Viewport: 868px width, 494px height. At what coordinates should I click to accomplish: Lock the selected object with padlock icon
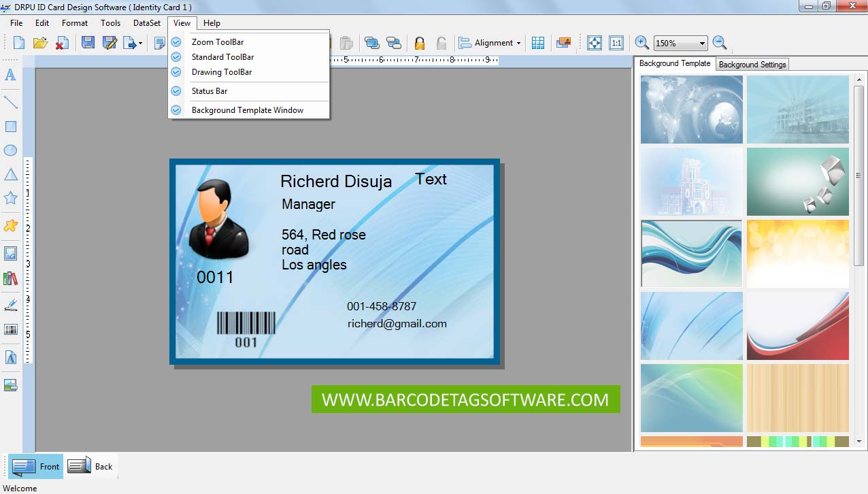(420, 43)
